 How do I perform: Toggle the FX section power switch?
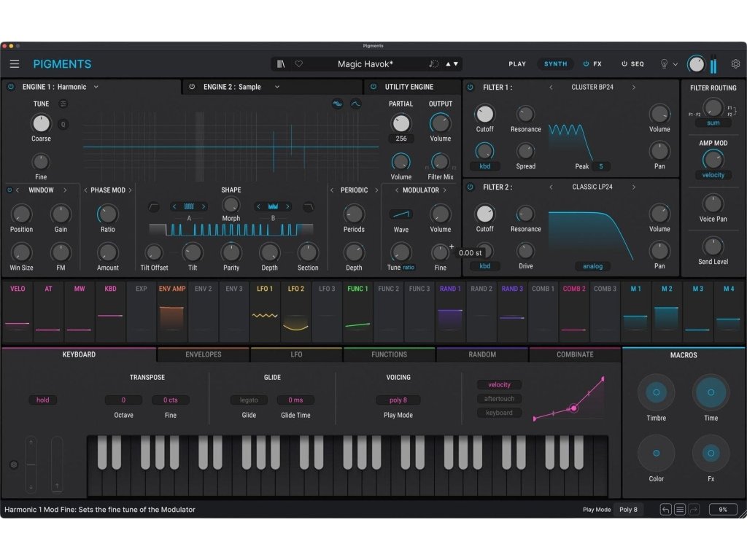587,64
